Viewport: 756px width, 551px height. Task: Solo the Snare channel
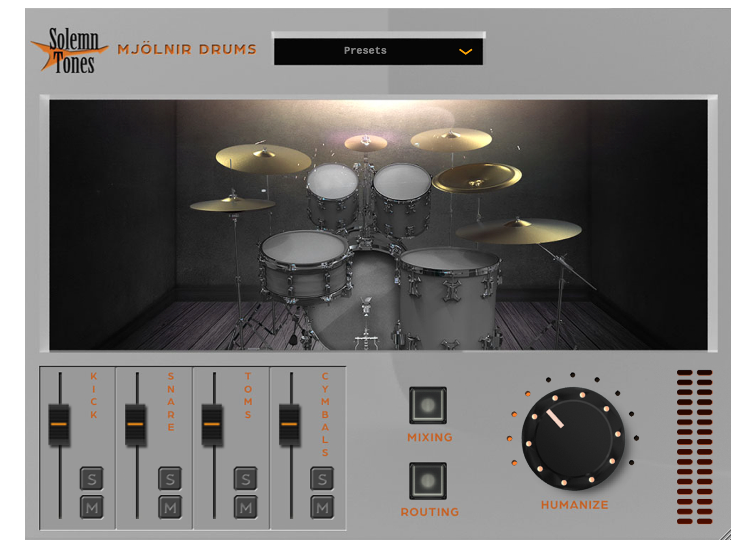click(x=170, y=479)
